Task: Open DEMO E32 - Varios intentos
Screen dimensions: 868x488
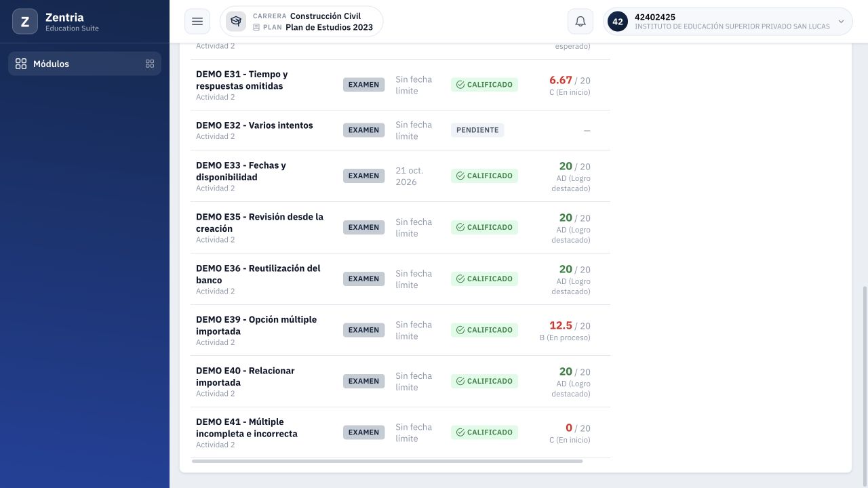Action: coord(254,125)
